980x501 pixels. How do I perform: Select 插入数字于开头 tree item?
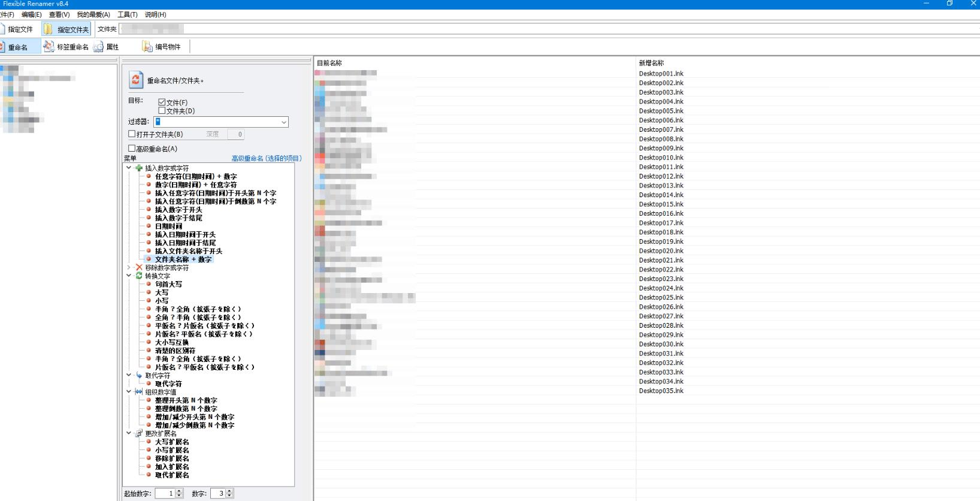point(179,210)
